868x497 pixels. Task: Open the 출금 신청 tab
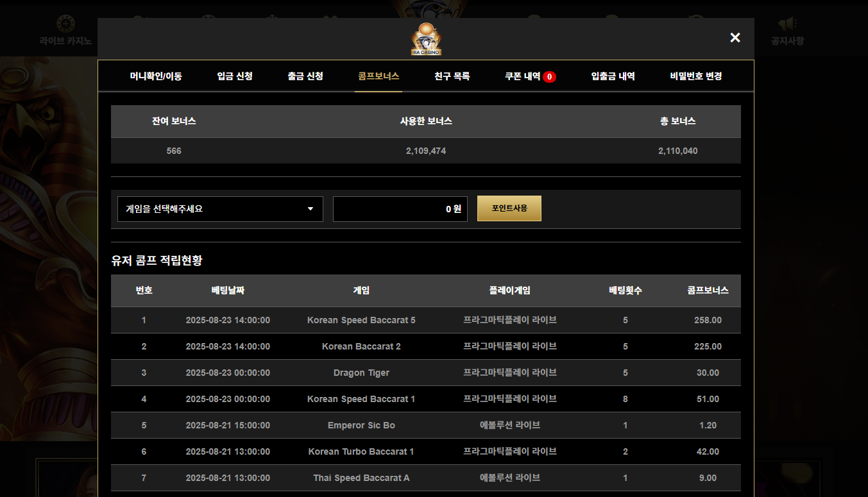[305, 76]
